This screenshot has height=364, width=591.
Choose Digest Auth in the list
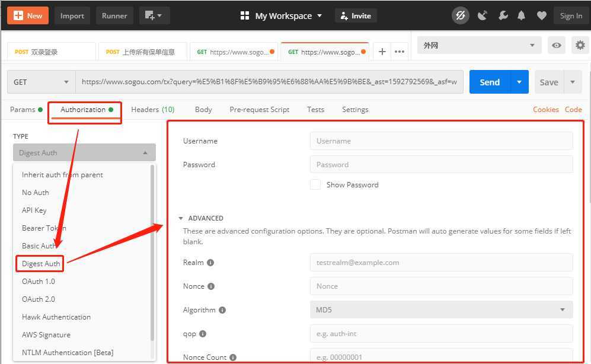tap(41, 263)
